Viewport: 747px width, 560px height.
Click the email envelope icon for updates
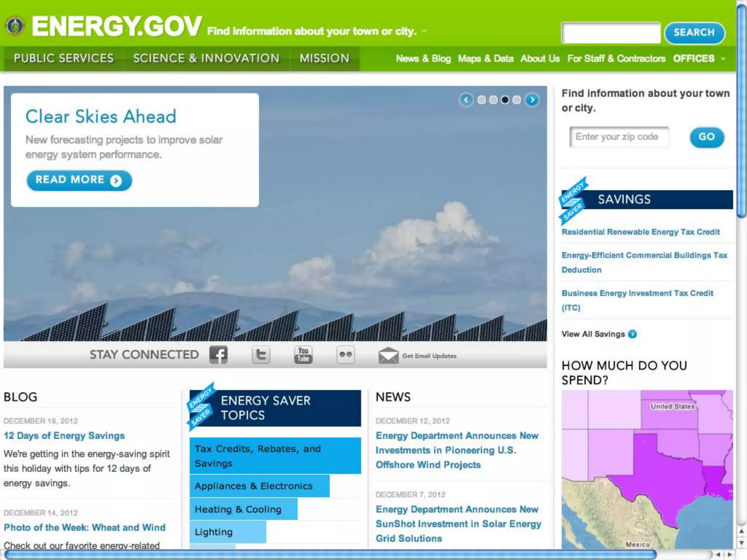(388, 355)
